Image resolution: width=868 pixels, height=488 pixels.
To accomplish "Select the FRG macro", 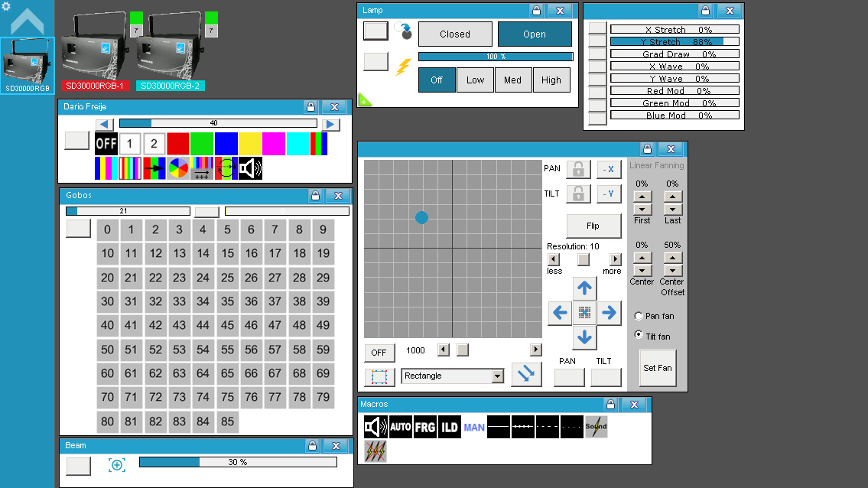I will tap(424, 427).
